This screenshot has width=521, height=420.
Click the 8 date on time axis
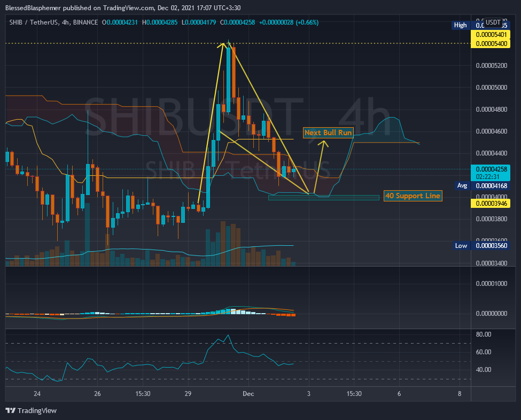coord(460,394)
